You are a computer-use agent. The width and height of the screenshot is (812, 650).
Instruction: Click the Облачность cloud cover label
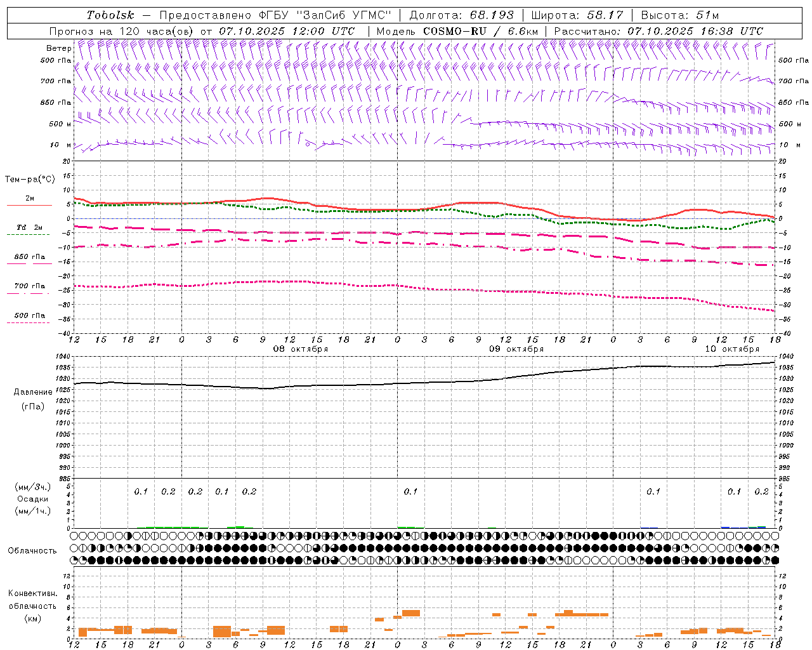[32, 551]
